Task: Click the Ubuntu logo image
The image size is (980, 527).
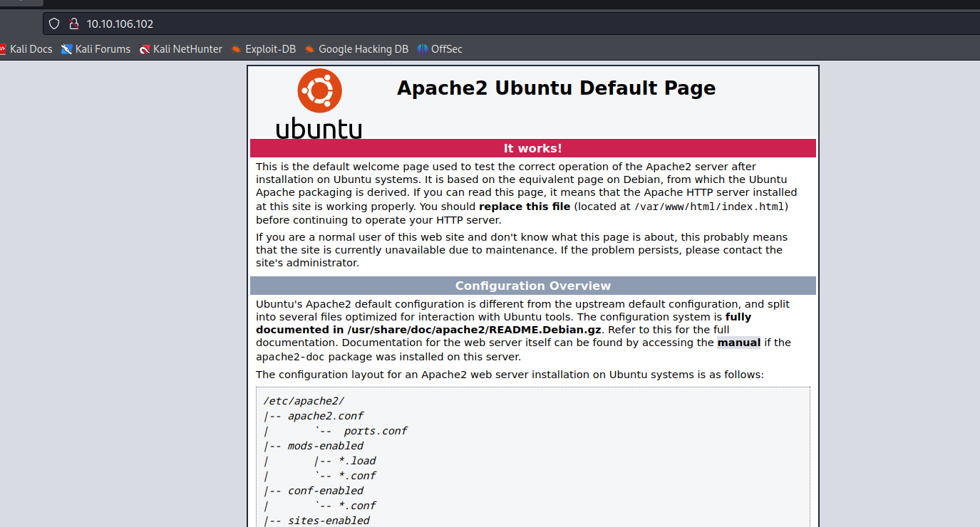Action: (x=319, y=103)
